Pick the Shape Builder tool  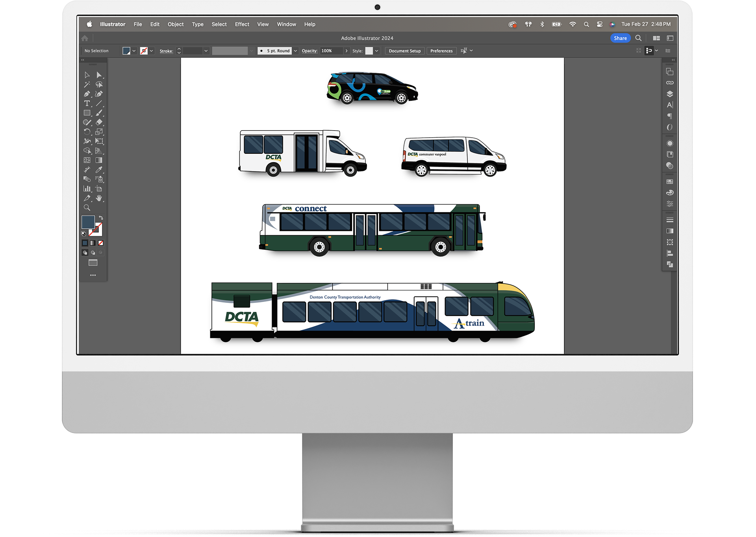(87, 151)
